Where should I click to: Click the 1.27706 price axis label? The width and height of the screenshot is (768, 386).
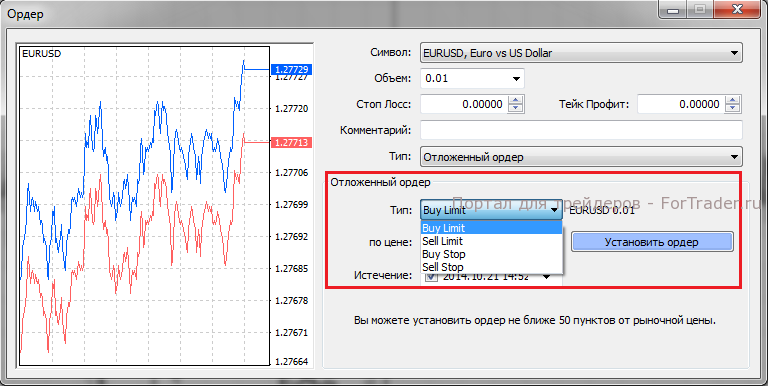click(292, 173)
